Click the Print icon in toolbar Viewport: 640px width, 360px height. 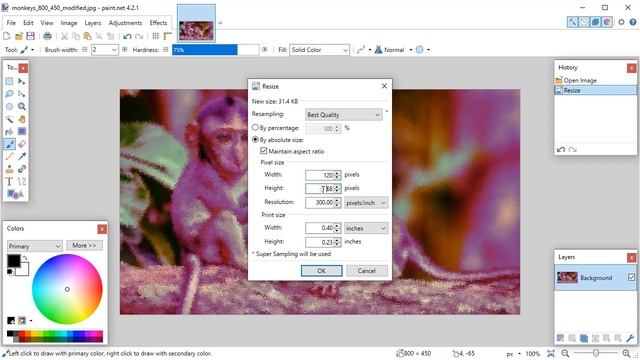pyautogui.click(x=47, y=36)
